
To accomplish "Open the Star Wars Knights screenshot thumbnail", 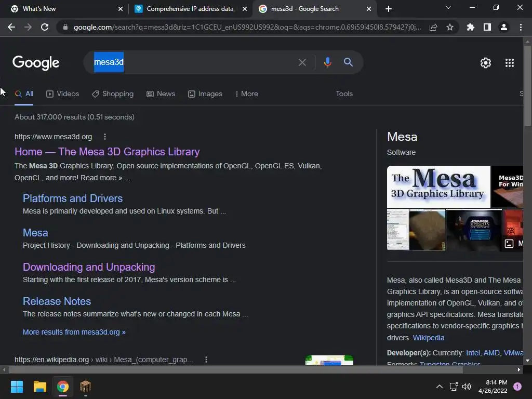I will [474, 230].
